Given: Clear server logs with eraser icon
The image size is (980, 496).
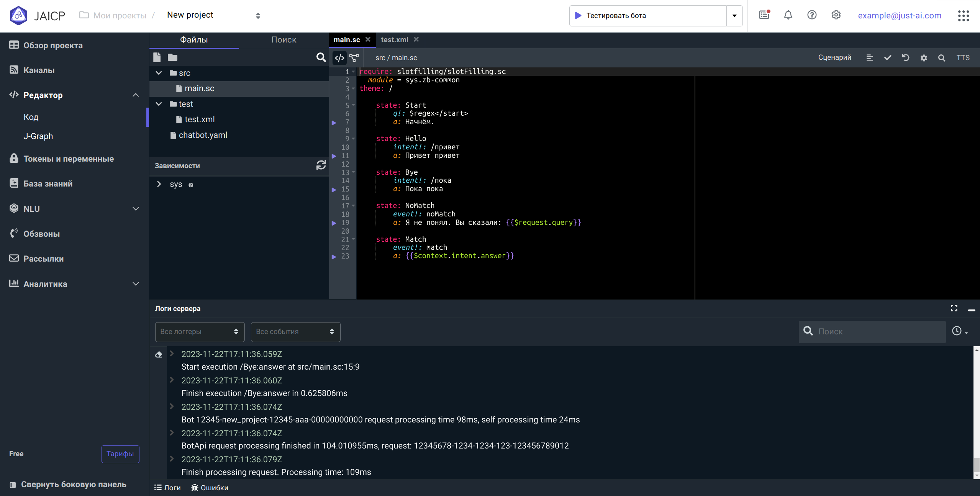Looking at the screenshot, I should [x=159, y=355].
